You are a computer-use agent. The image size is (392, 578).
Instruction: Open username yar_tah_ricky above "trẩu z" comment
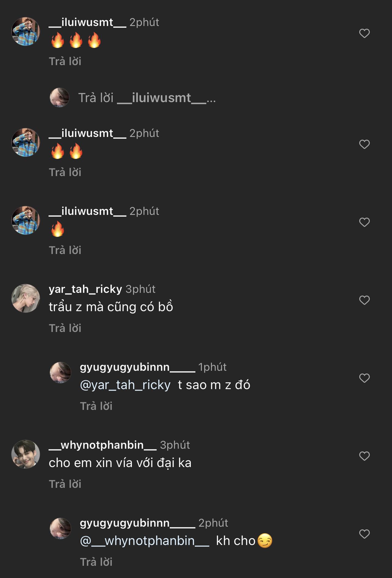[85, 289]
